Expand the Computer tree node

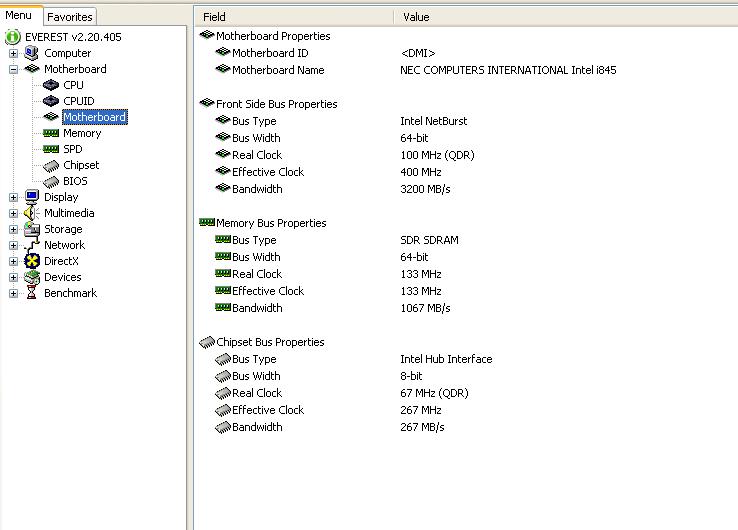click(14, 53)
